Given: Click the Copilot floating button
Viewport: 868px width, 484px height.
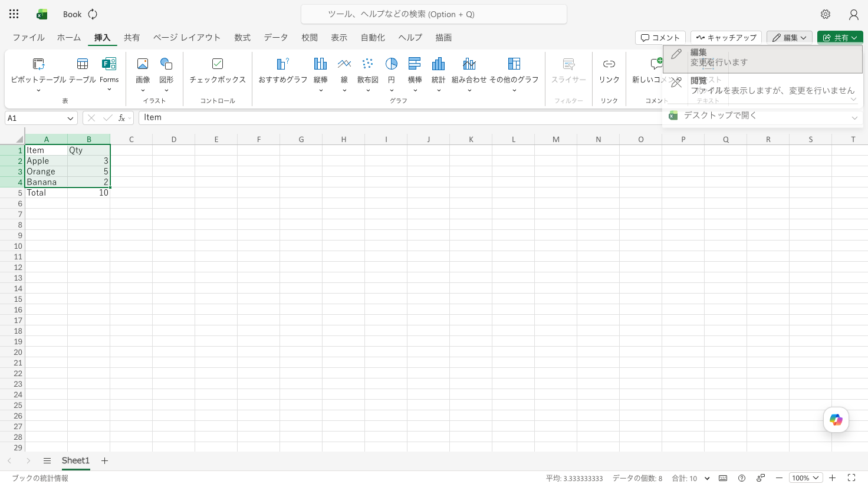Looking at the screenshot, I should (836, 420).
